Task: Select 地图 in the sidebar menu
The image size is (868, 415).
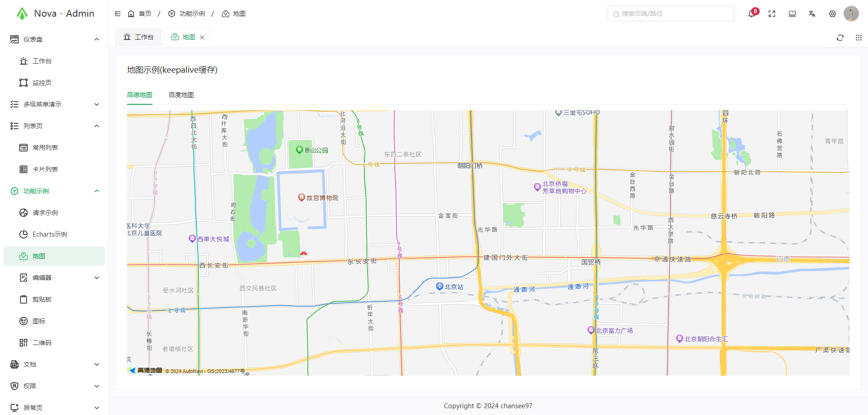Action: point(54,256)
